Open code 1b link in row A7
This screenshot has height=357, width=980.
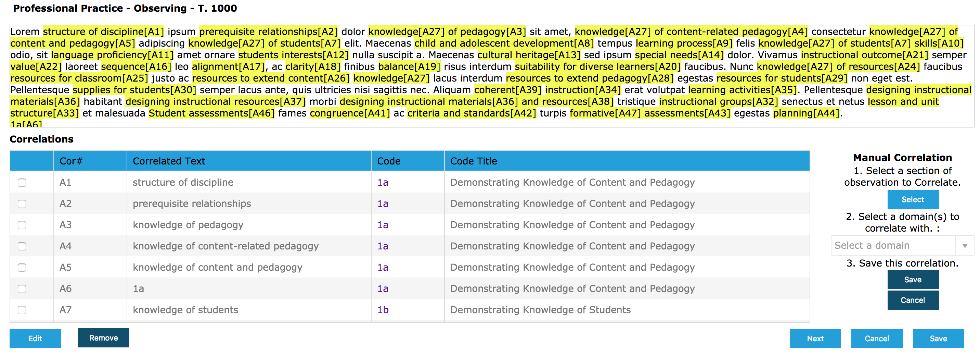tap(383, 310)
